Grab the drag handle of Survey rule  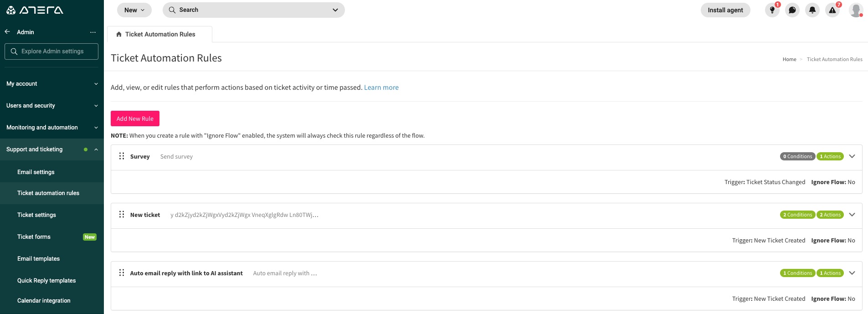pos(122,156)
